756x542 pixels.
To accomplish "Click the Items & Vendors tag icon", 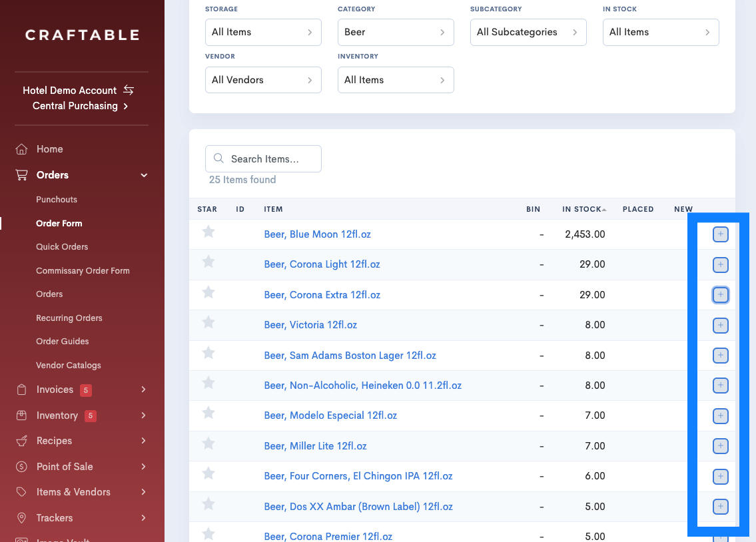I will coord(21,492).
